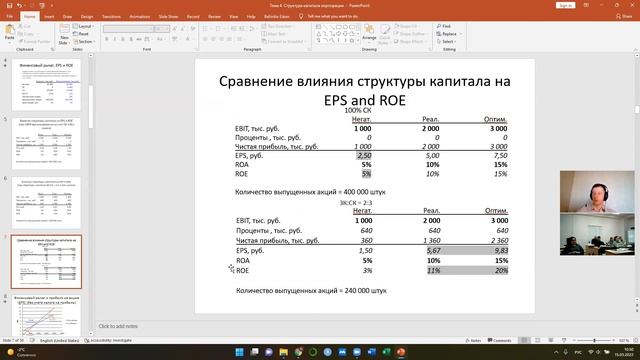Open the Review tab
640x360 pixels.
pyautogui.click(x=214, y=16)
